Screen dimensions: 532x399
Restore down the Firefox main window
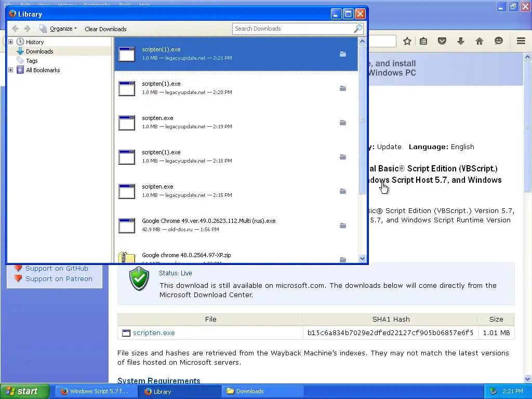[x=513, y=6]
